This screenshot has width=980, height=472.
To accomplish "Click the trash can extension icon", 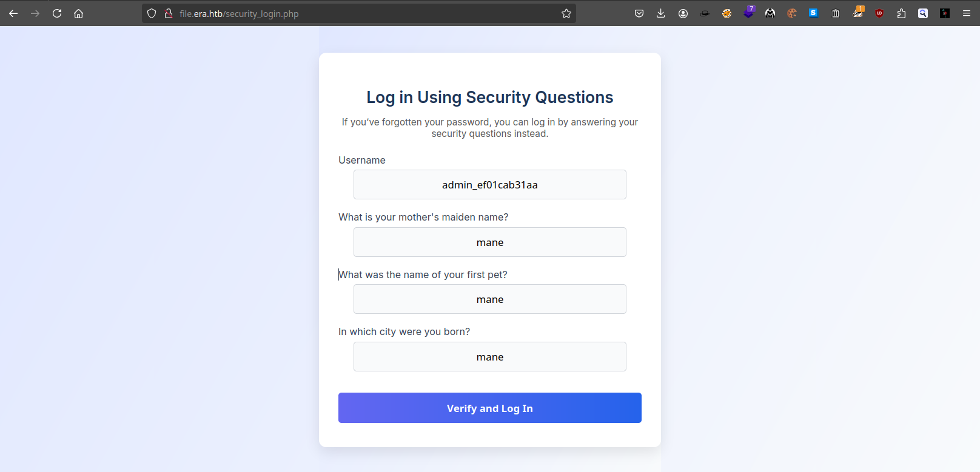I will tap(836, 13).
